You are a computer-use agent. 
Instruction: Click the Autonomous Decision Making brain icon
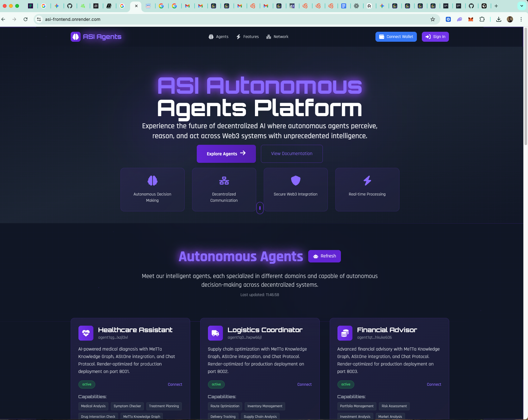(152, 181)
